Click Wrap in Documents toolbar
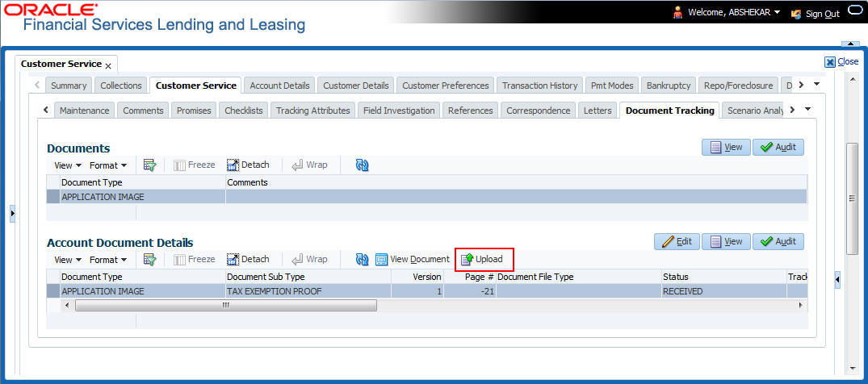868x384 pixels. point(309,165)
